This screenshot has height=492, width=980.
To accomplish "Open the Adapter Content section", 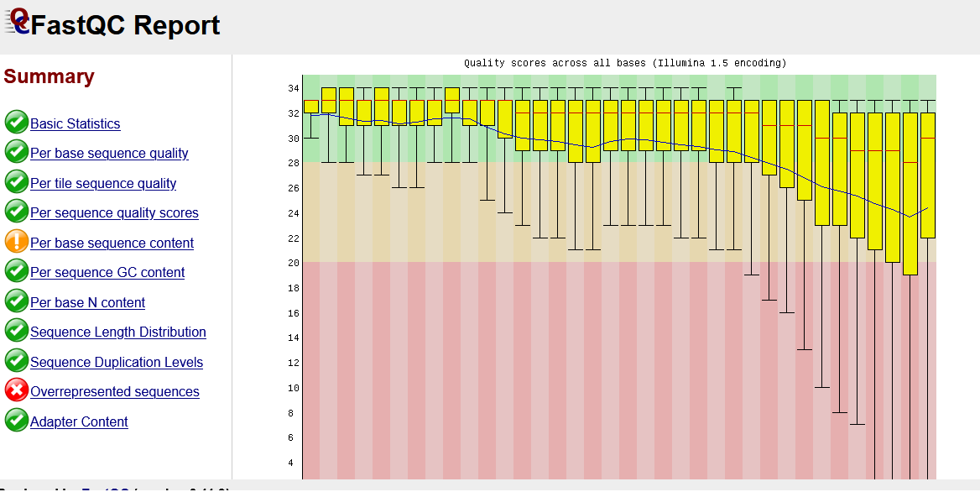I will point(79,421).
